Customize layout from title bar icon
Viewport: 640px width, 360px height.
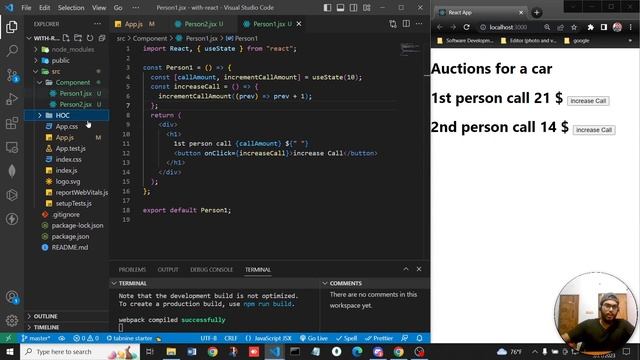(367, 7)
